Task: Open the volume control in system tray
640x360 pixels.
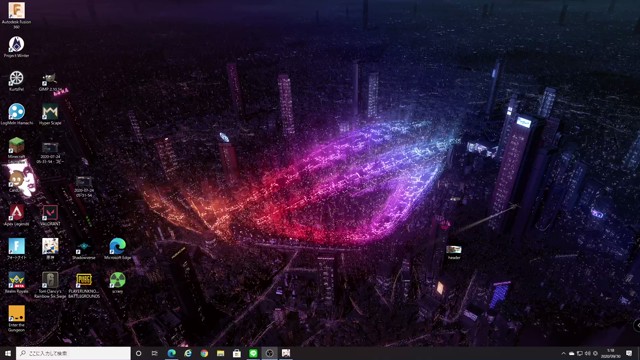Action: [587, 353]
